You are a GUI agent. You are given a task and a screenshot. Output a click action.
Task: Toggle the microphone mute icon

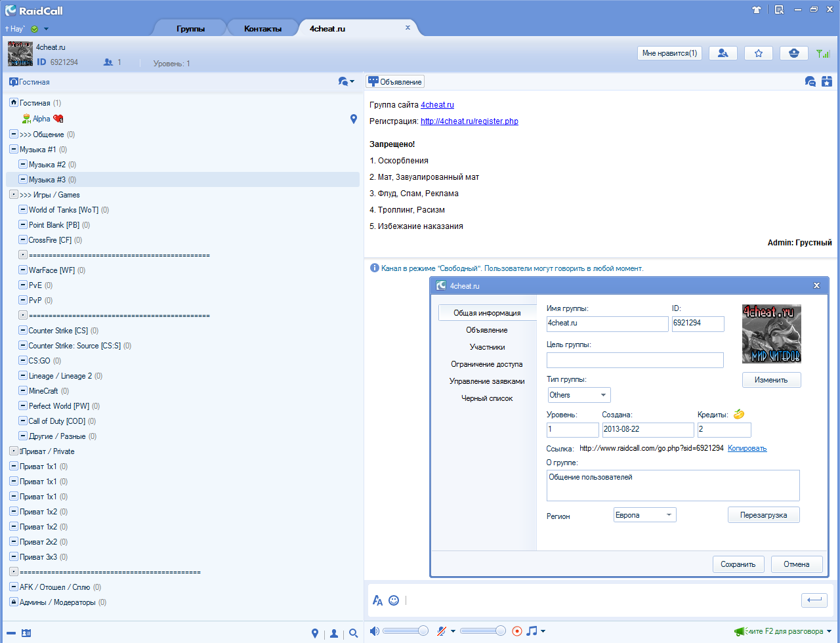442,631
